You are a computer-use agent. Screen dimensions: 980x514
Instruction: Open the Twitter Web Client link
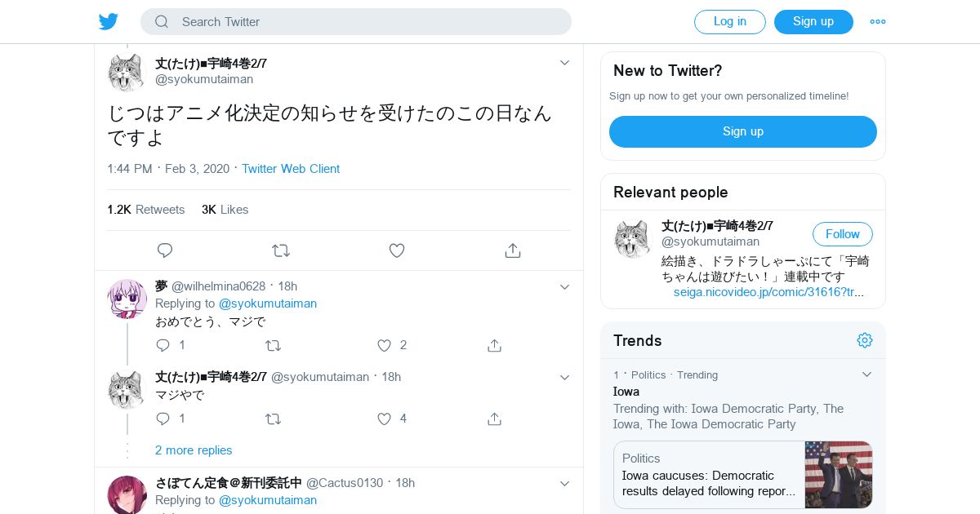click(291, 169)
